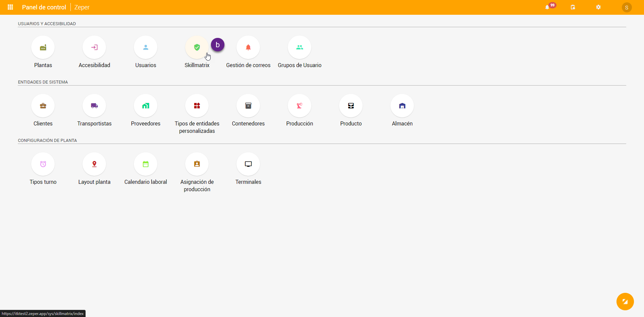
Task: Click the Tipos turno label
Action: (x=43, y=182)
